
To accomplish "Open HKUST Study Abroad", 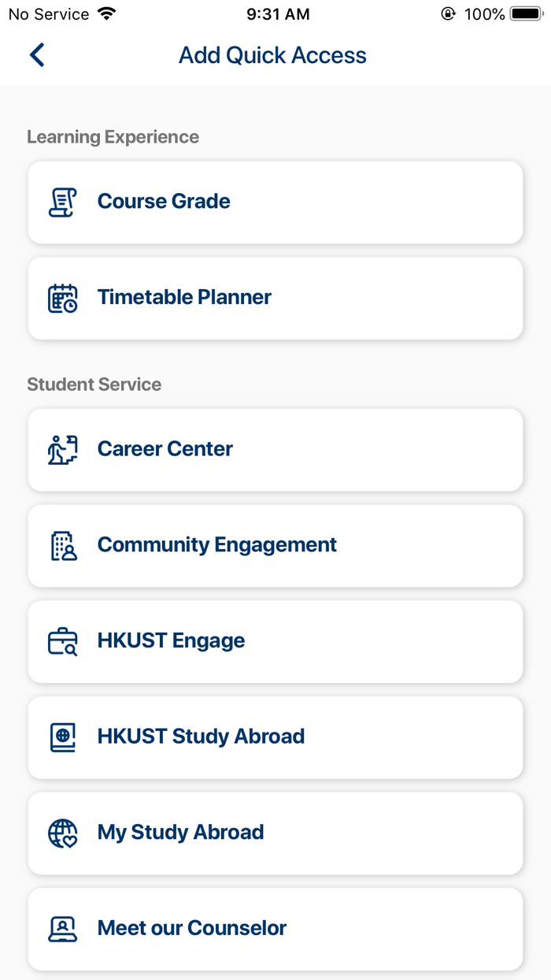I will (x=275, y=737).
